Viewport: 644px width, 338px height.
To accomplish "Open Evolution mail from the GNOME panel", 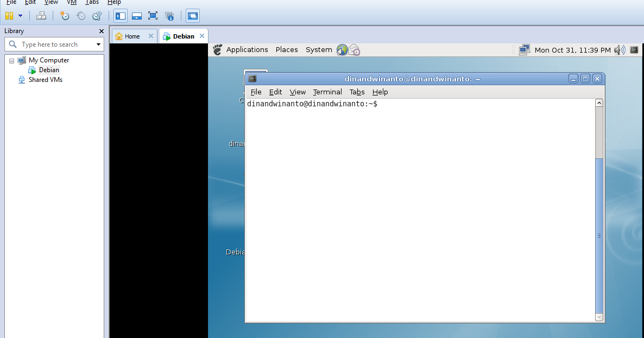I will 355,49.
